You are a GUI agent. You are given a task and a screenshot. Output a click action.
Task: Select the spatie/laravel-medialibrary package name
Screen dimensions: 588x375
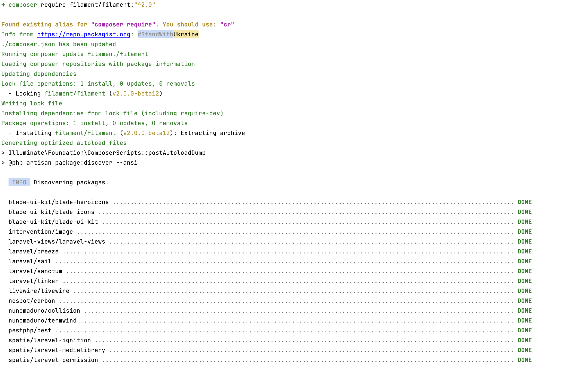[x=57, y=350]
